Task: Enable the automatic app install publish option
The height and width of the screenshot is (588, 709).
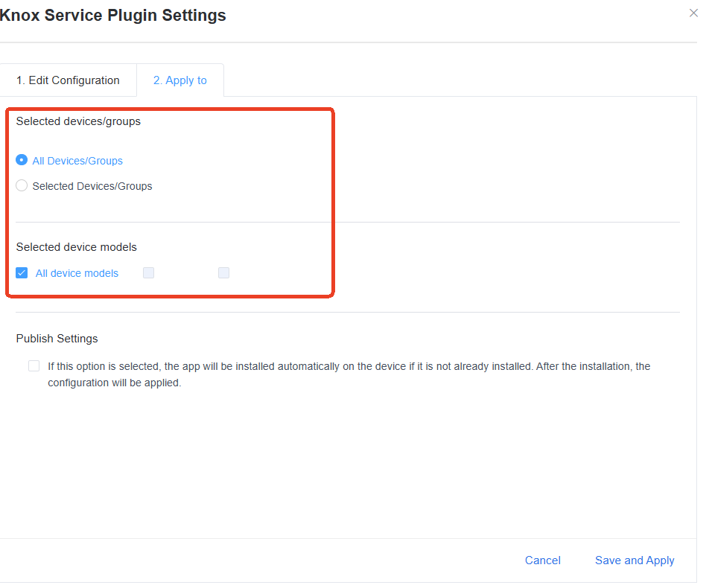Action: (x=34, y=365)
